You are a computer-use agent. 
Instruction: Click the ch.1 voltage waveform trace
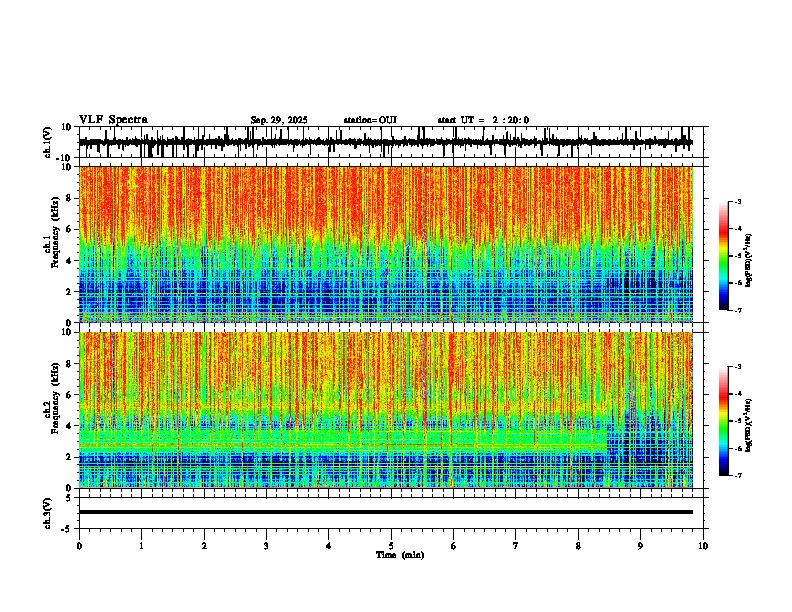[x=385, y=142]
